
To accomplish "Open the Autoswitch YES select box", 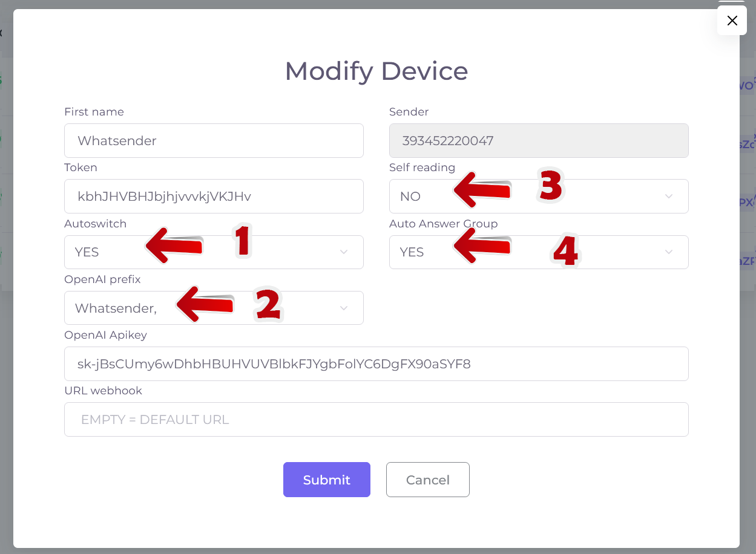I will click(214, 252).
